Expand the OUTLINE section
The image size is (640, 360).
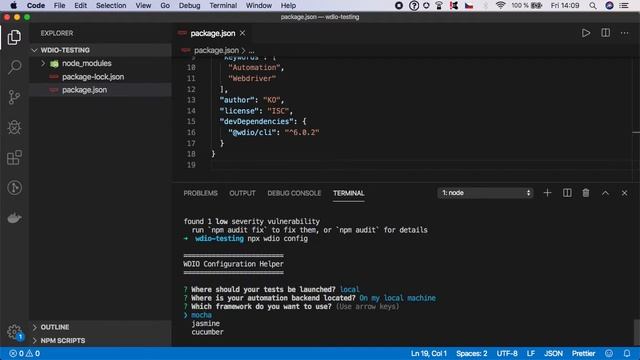click(x=100, y=327)
